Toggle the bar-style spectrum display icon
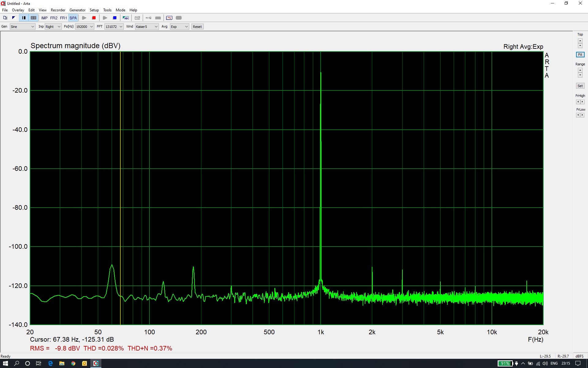588x368 pixels. [x=24, y=18]
